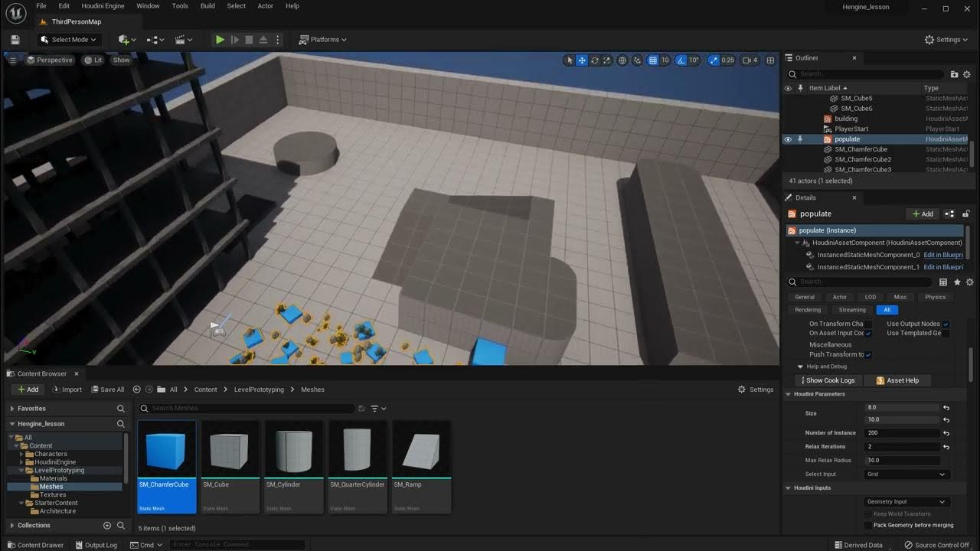Open the Geometry Input type dropdown

[906, 502]
